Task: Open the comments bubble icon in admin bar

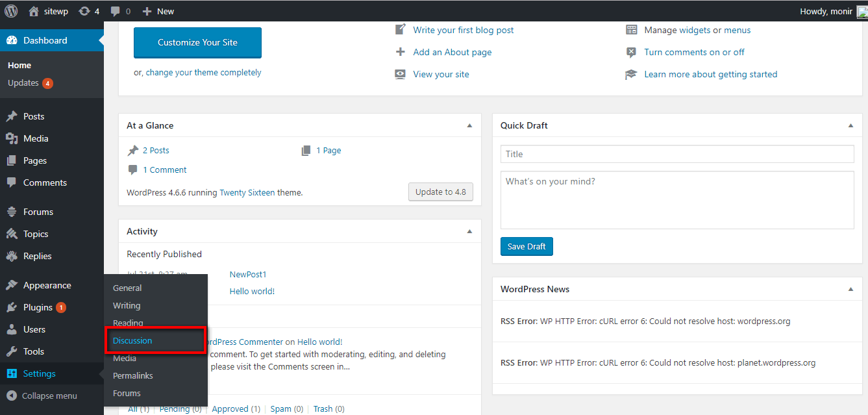Action: [x=116, y=11]
